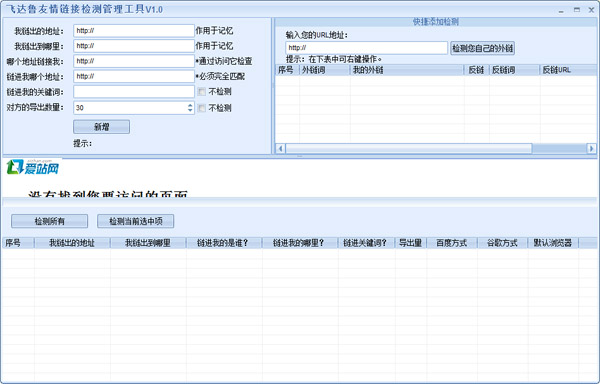Click the 百度方式 column header
600x384 pixels.
[x=452, y=243]
